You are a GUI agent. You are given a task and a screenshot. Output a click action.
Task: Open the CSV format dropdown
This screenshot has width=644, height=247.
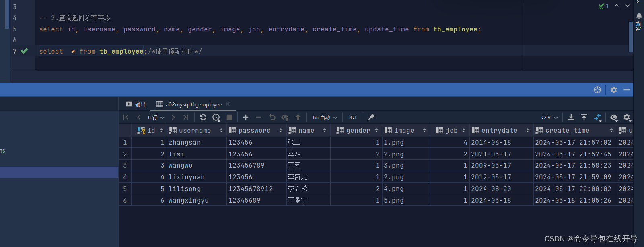point(549,117)
